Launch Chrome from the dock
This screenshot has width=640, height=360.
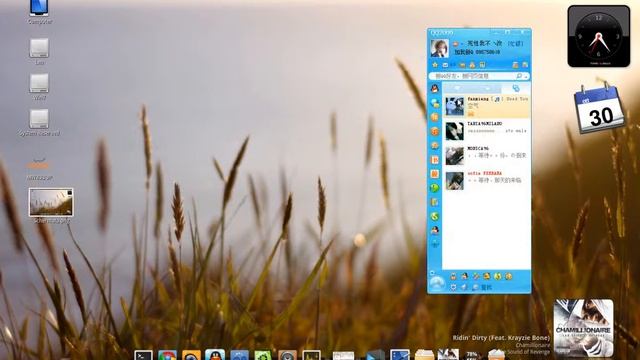coord(168,355)
